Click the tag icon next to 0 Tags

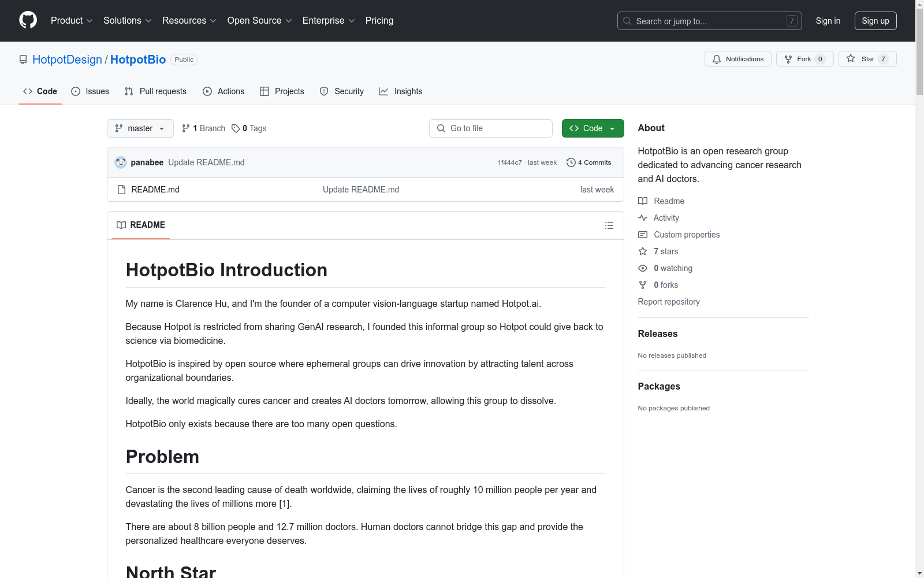(x=236, y=128)
